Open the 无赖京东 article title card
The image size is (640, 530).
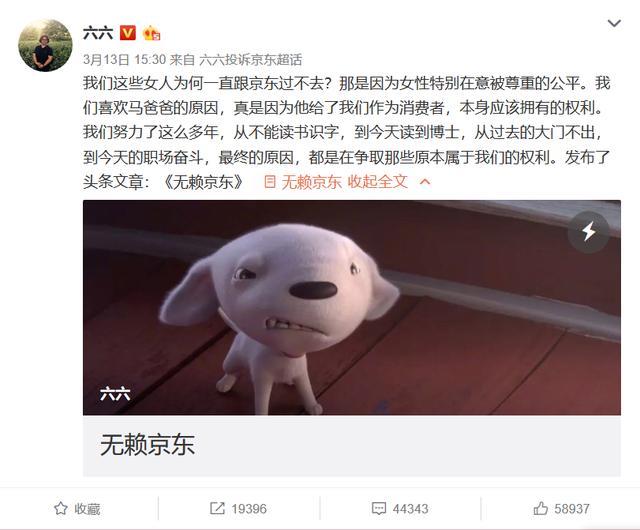352,445
